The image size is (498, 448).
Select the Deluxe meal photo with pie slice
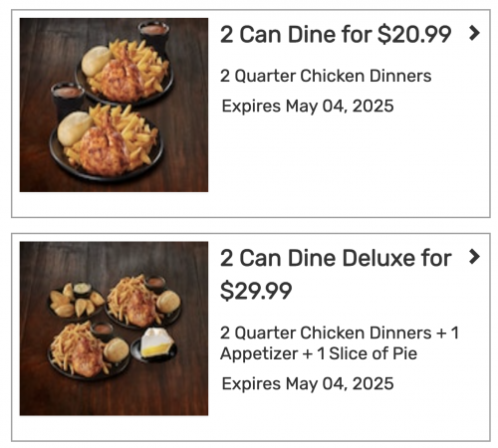(x=114, y=329)
